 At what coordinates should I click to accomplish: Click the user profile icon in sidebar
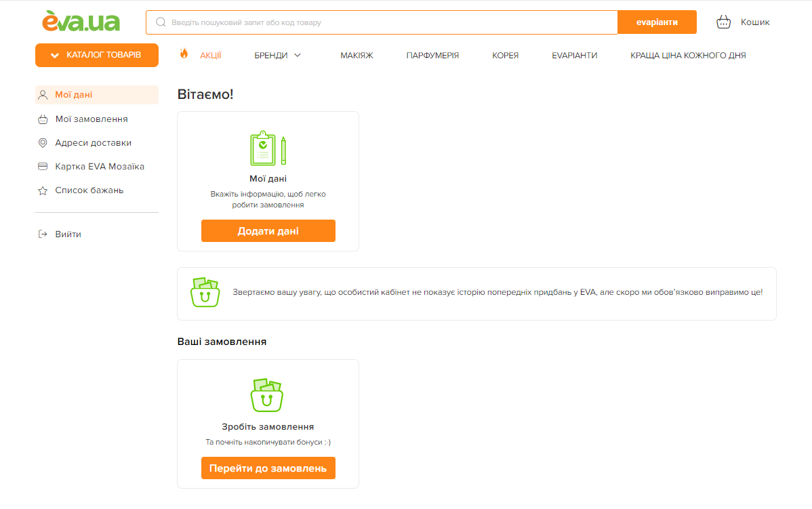[43, 95]
